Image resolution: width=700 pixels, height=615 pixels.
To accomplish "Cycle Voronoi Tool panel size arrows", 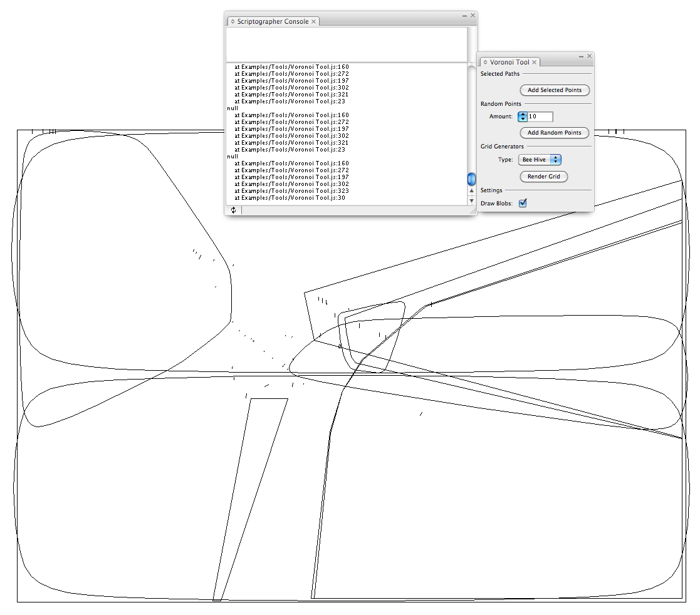I will pyautogui.click(x=485, y=63).
